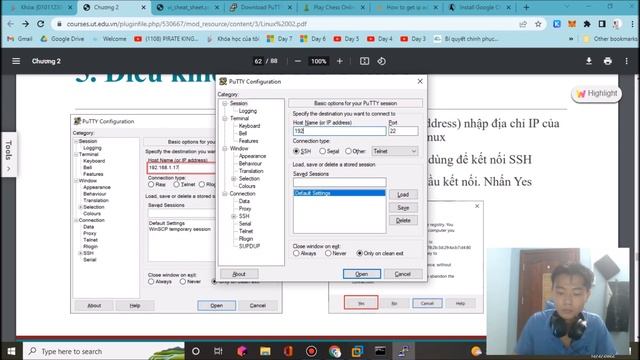Select SSH connection type

pos(296,151)
